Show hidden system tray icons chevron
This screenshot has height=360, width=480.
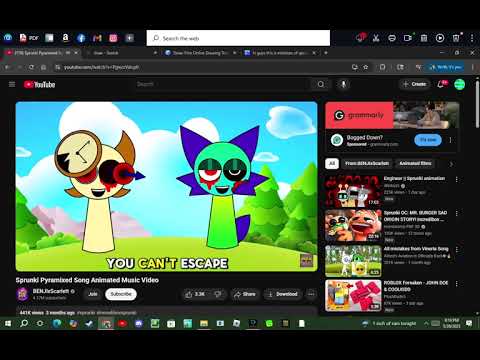point(426,323)
